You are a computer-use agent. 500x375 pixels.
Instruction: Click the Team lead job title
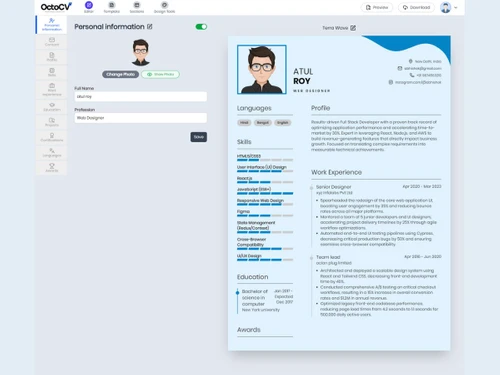coord(328,257)
